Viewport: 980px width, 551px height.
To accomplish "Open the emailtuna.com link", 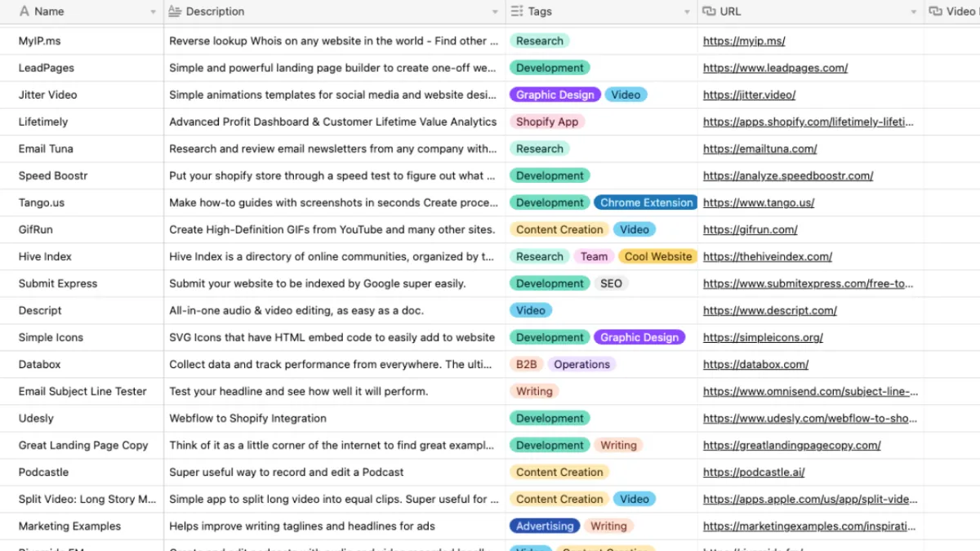I will 759,149.
